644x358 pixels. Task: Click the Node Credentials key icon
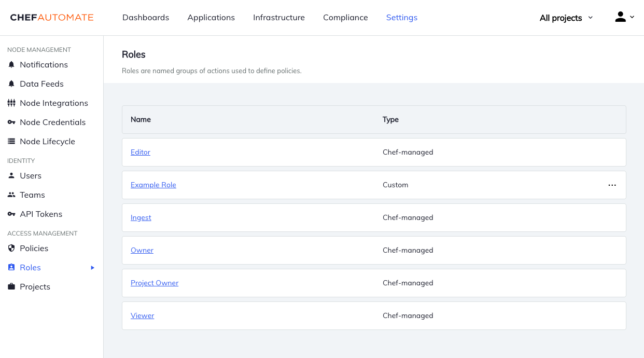11,122
